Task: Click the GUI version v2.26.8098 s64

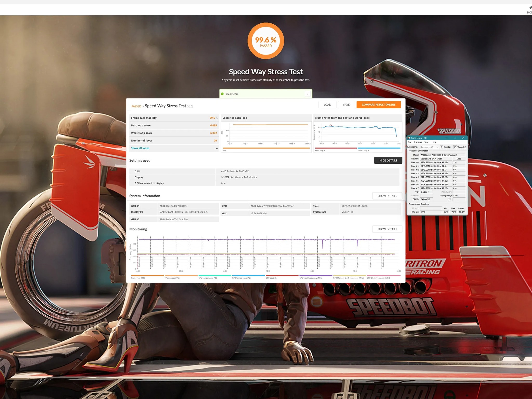Action: (x=258, y=214)
